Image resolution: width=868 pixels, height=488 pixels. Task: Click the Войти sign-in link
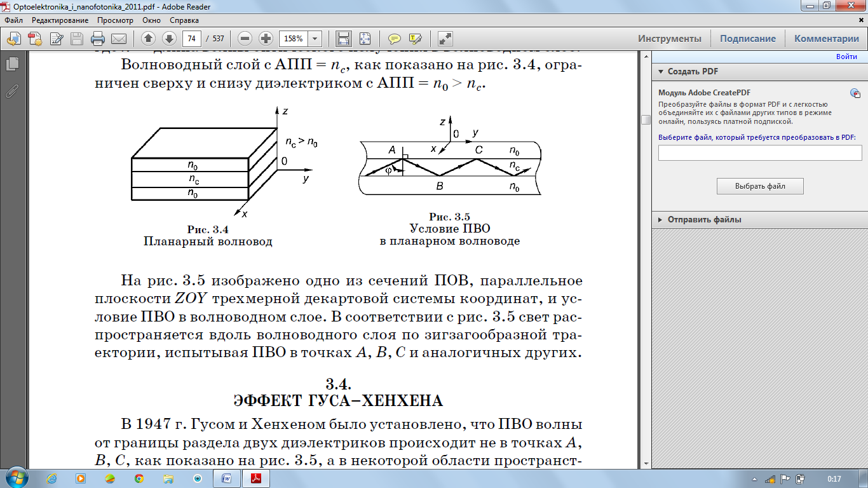click(x=846, y=57)
